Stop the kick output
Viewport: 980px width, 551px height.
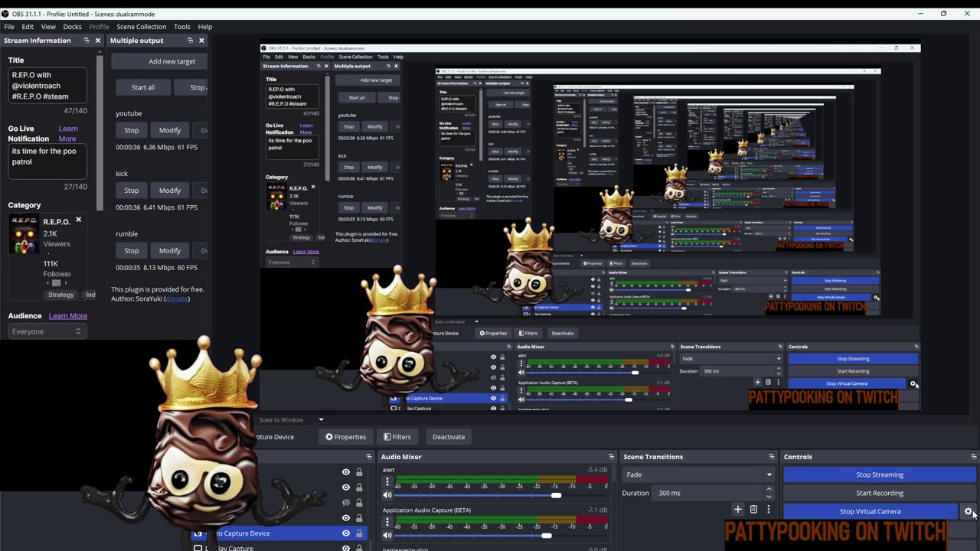[132, 191]
